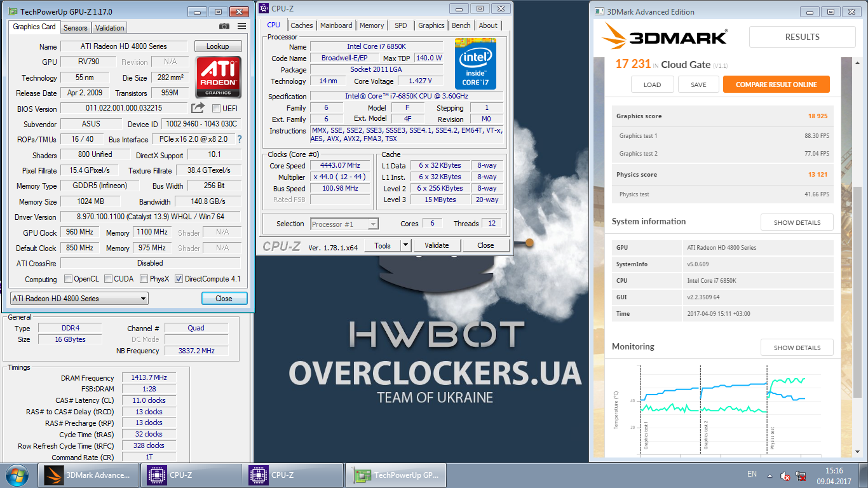Click the BIOS share/export arrow icon
The width and height of the screenshot is (868, 488).
click(198, 108)
